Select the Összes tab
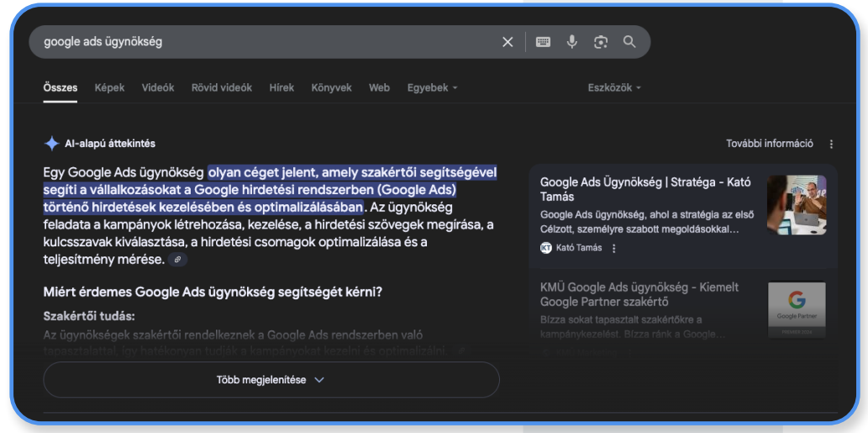This screenshot has width=868, height=433. click(x=60, y=87)
